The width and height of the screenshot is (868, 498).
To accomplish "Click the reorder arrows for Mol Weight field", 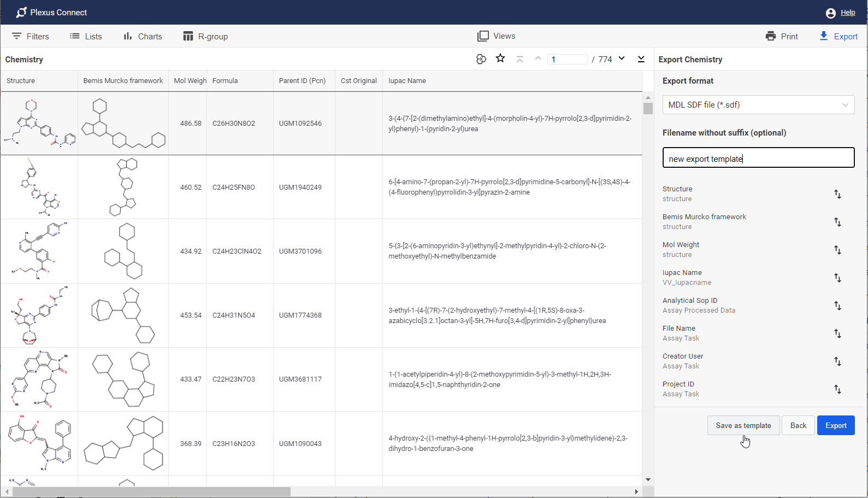I will tap(837, 250).
